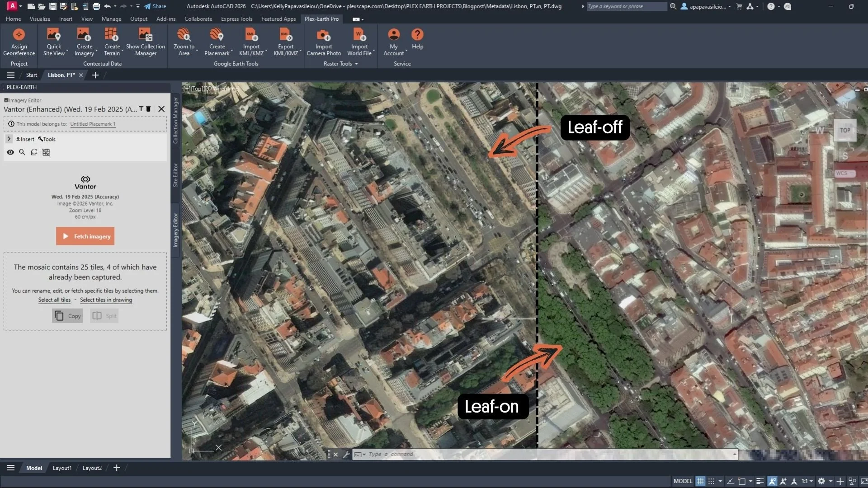This screenshot has width=868, height=488.
Task: Click the dashed selection box icon
Action: (34, 152)
